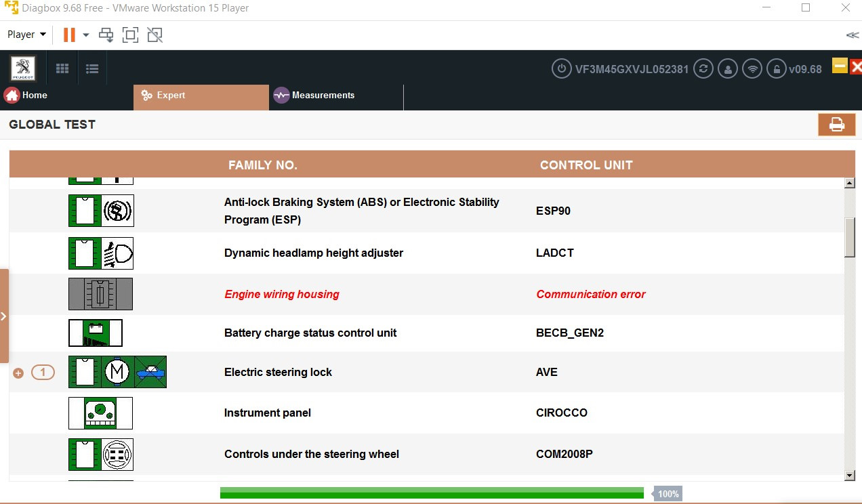
Task: Open the Player dropdown menu
Action: [27, 35]
